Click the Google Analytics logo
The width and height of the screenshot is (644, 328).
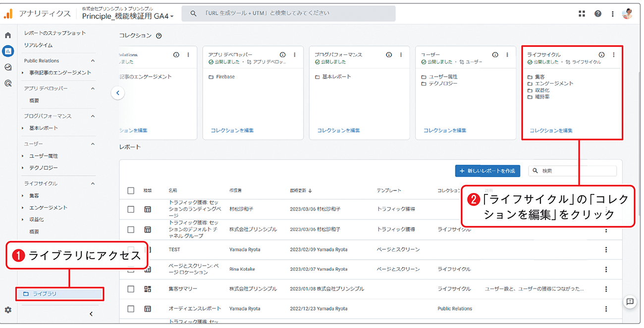click(x=8, y=13)
